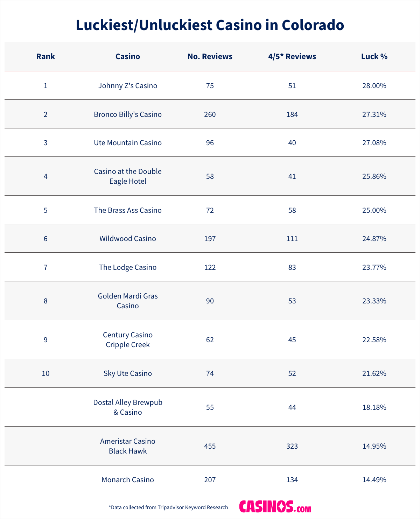Click "The Brass Ass Casino" name
Viewport: 420px width, 519px height.
click(128, 210)
